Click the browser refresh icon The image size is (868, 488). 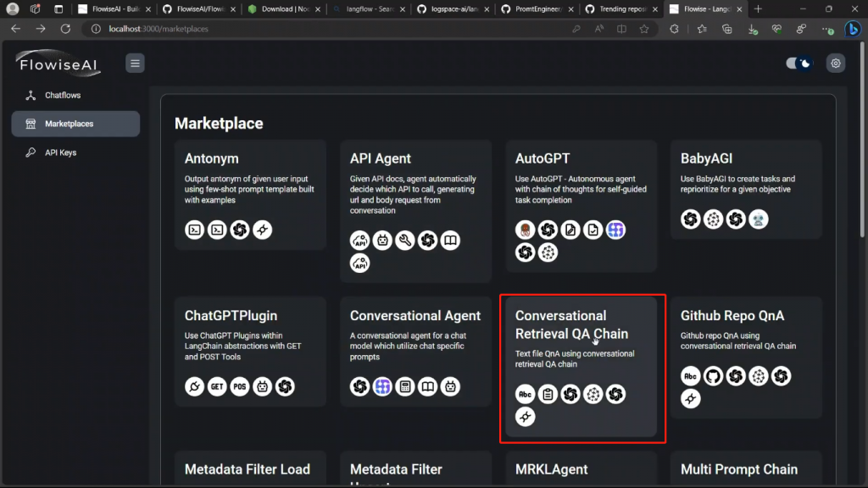click(65, 29)
